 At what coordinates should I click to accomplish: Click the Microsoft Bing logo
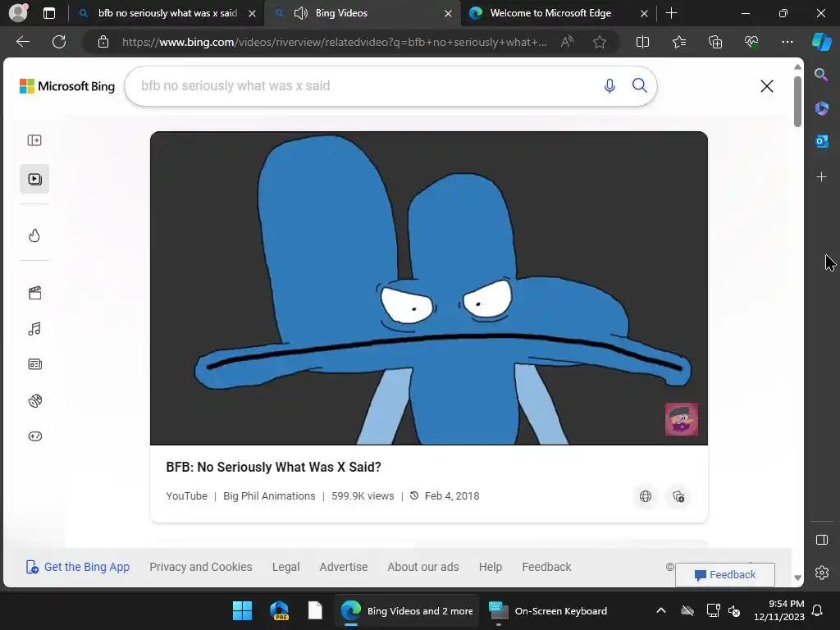point(67,86)
